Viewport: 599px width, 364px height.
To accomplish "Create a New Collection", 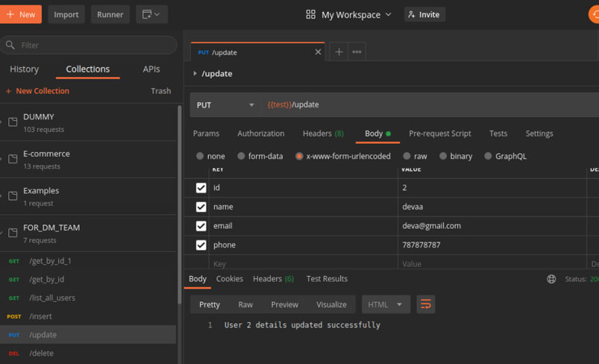I will pyautogui.click(x=37, y=91).
